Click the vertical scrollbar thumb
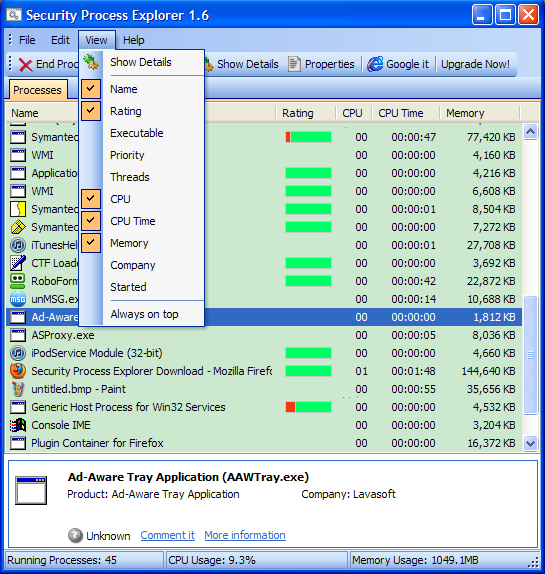This screenshot has width=545, height=574. click(530, 355)
